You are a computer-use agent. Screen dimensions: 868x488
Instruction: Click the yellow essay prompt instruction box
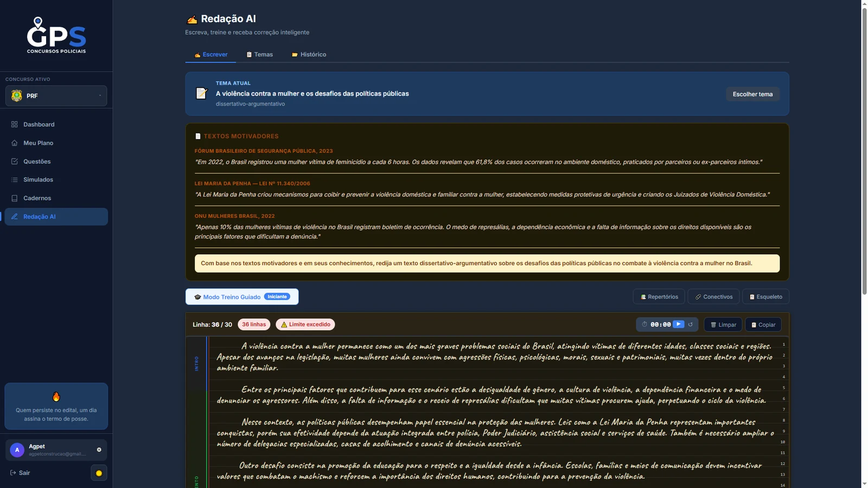click(x=487, y=264)
